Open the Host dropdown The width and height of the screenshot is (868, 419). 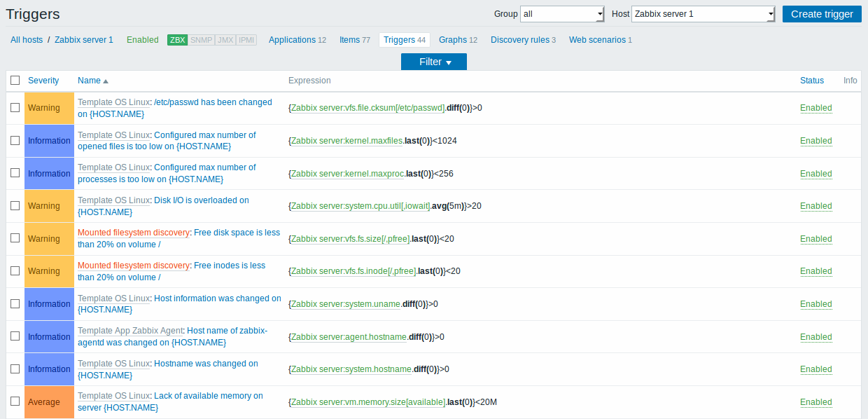[x=703, y=14]
